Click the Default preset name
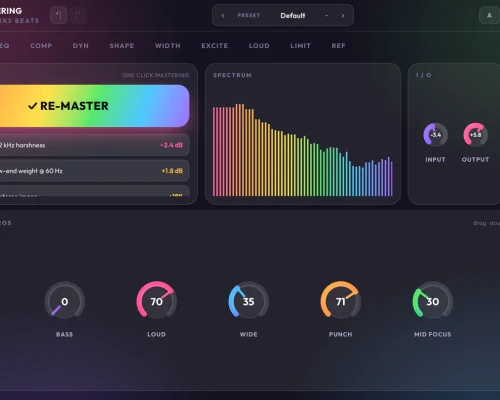Viewport: 500px width, 400px height. point(293,16)
